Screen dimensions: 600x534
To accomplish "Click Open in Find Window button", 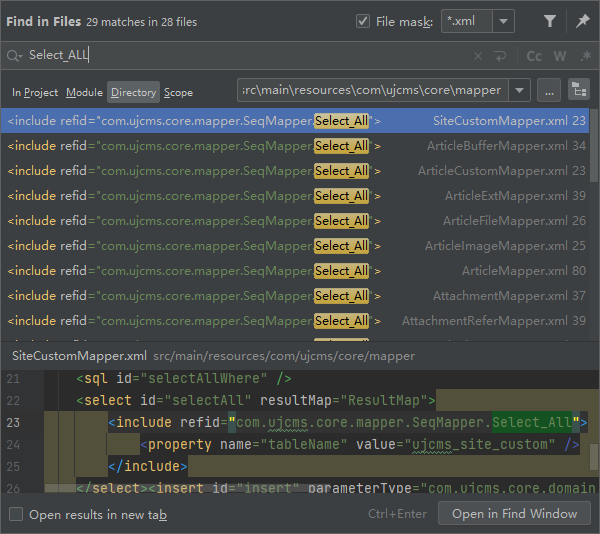I will [514, 513].
